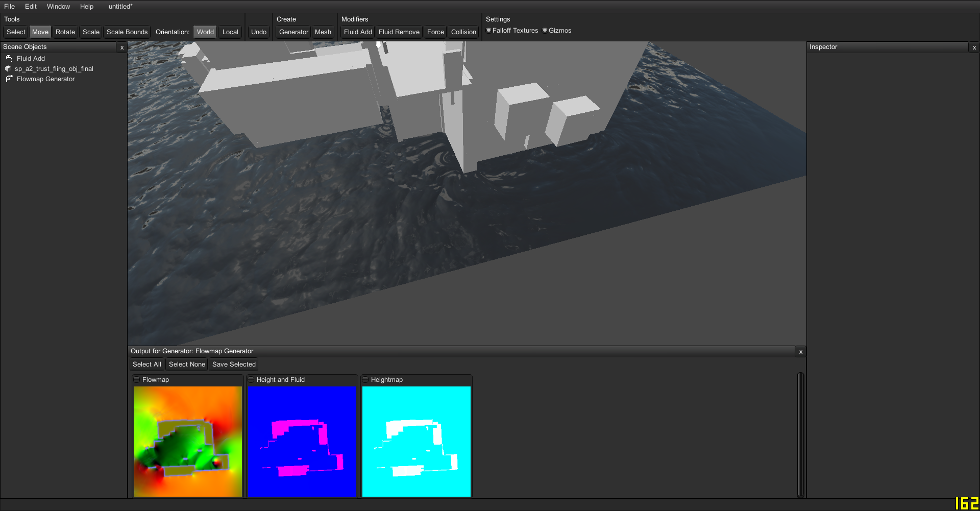The height and width of the screenshot is (511, 980).
Task: Close the Output for Generator panel
Action: click(x=801, y=352)
